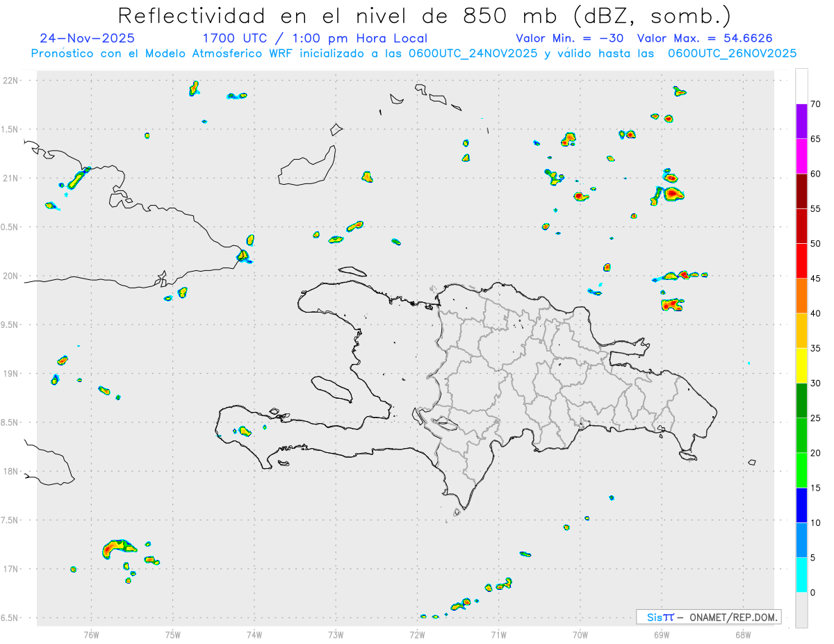The image size is (834, 644).
Task: Select the orange 40-45 dBZ color band
Action: 801,296
